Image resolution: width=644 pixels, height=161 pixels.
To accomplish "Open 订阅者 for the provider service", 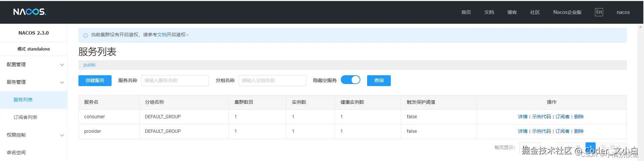I will [x=562, y=131].
